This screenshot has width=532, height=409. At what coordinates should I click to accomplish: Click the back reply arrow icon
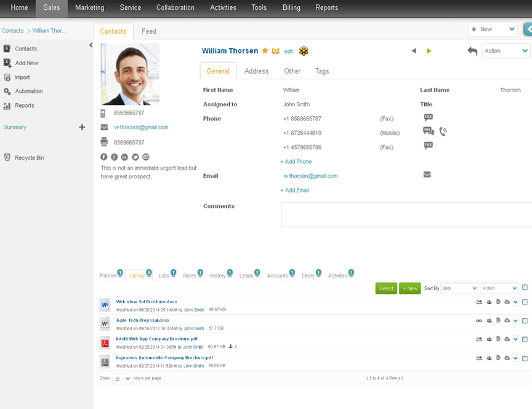click(472, 51)
